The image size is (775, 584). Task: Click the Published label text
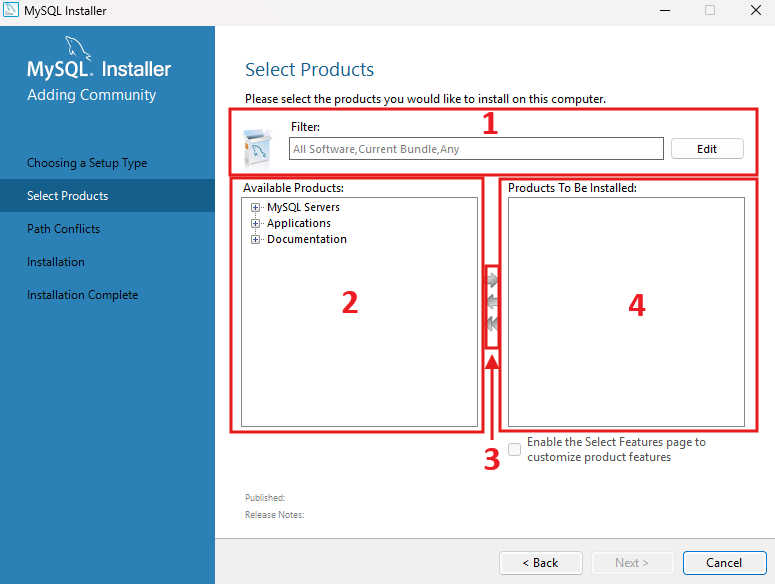[x=265, y=498]
